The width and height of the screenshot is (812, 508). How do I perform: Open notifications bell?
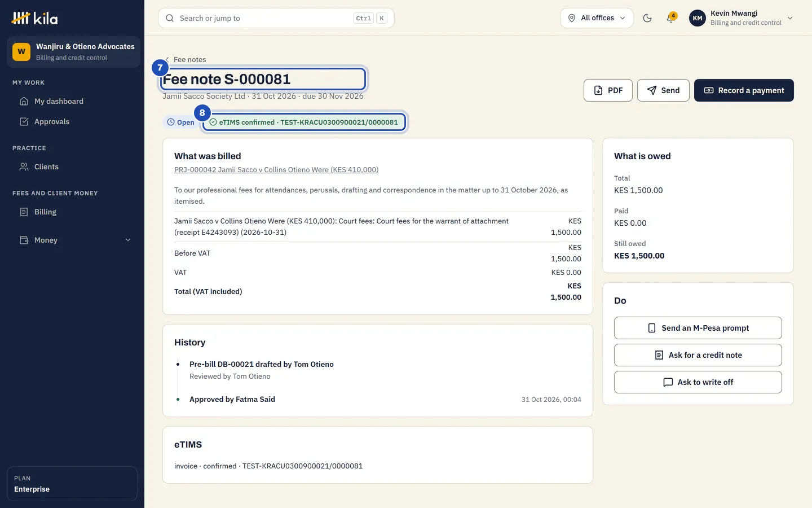(670, 18)
